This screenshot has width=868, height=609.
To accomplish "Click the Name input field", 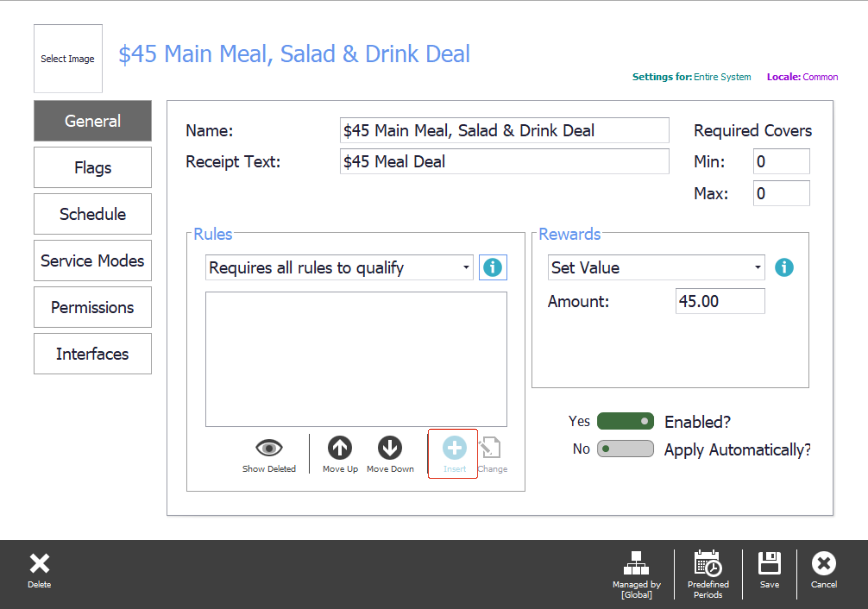I will click(x=504, y=130).
